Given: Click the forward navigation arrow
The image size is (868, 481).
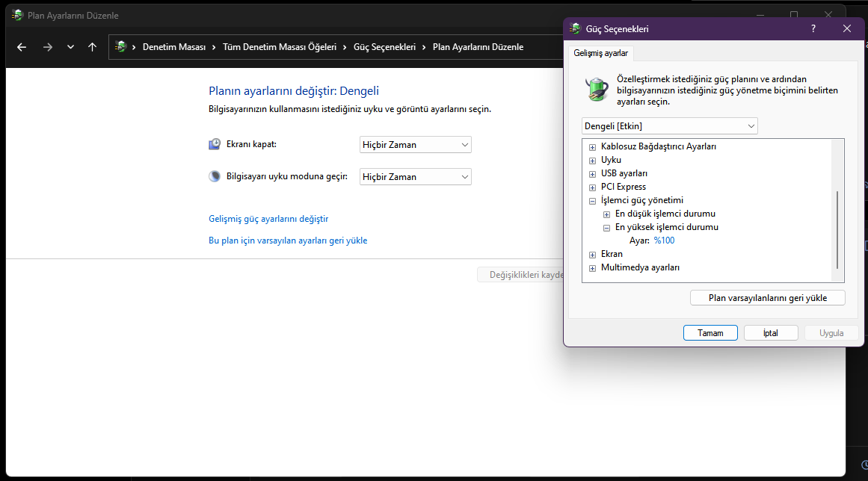Looking at the screenshot, I should click(48, 47).
